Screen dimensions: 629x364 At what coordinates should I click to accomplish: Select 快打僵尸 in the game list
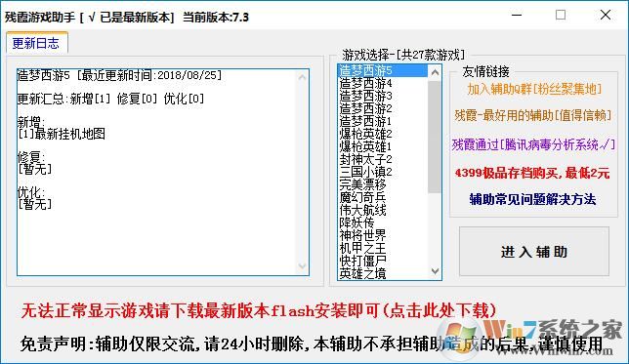tap(383, 261)
